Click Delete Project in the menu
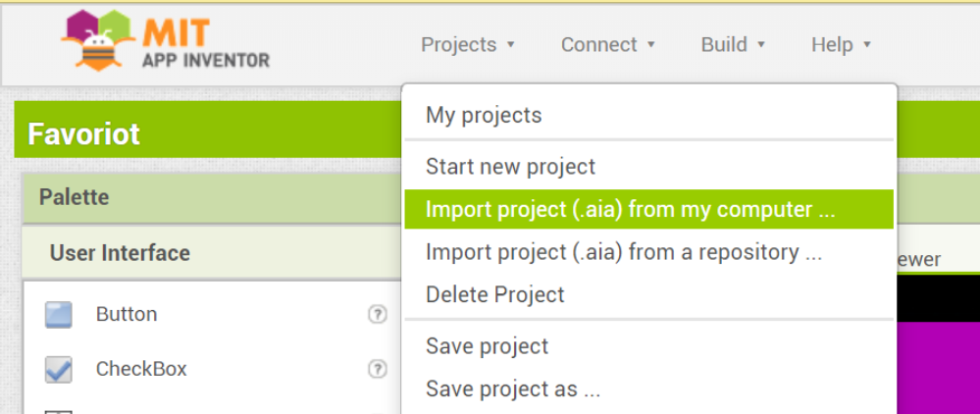980x414 pixels. (x=494, y=294)
